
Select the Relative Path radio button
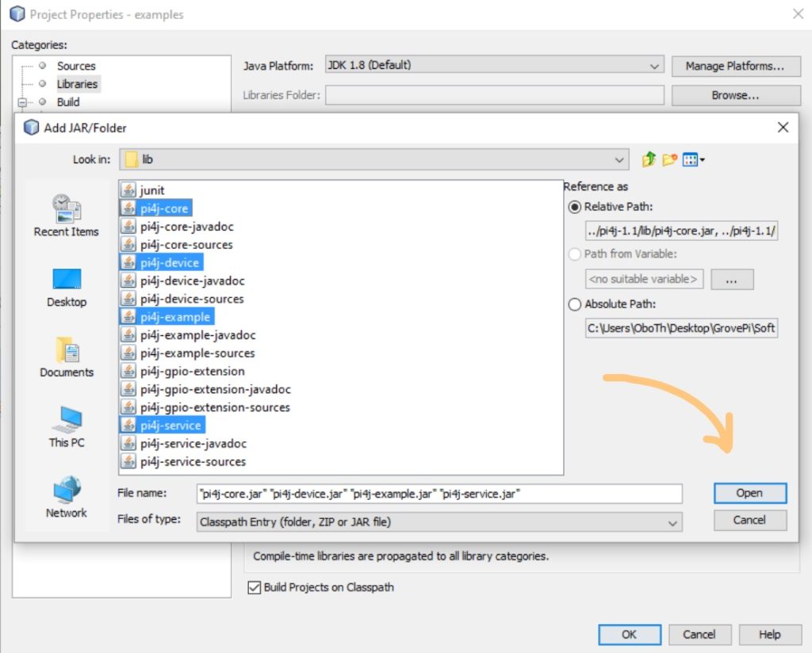(575, 207)
